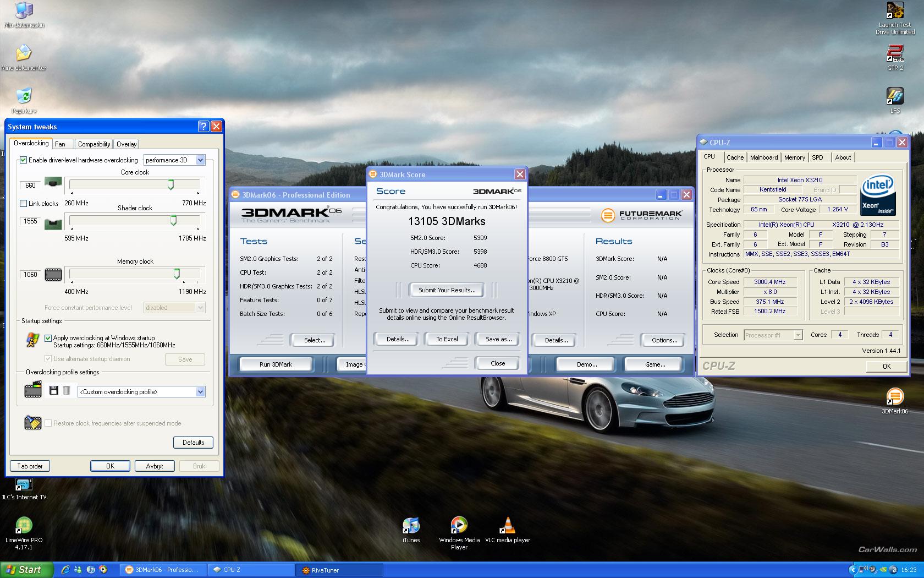The image size is (924, 578).
Task: Click the delete overclocking profile trash icon
Action: (67, 391)
